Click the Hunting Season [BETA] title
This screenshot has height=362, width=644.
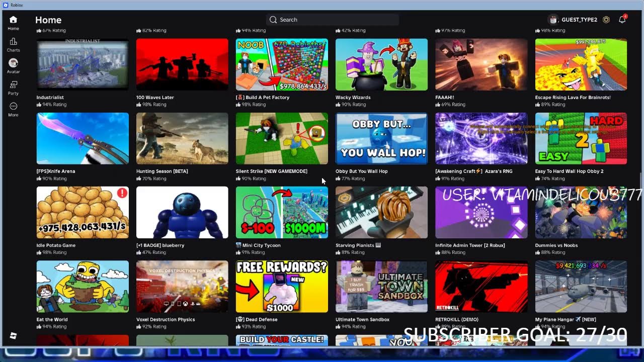tap(162, 171)
